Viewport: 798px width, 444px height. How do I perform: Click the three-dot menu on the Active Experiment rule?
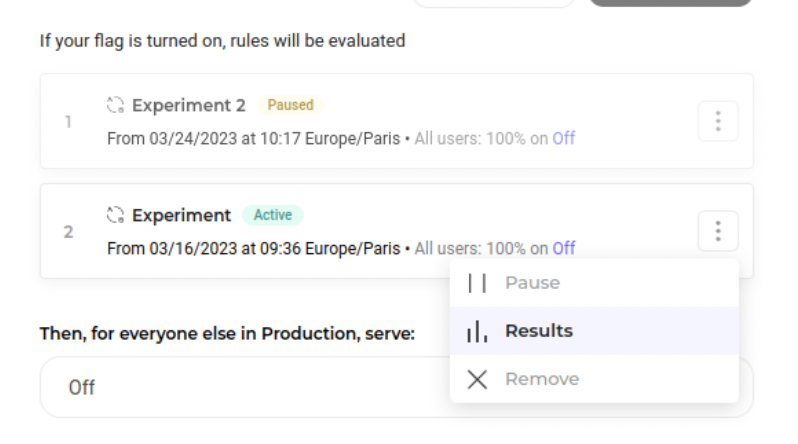(717, 231)
